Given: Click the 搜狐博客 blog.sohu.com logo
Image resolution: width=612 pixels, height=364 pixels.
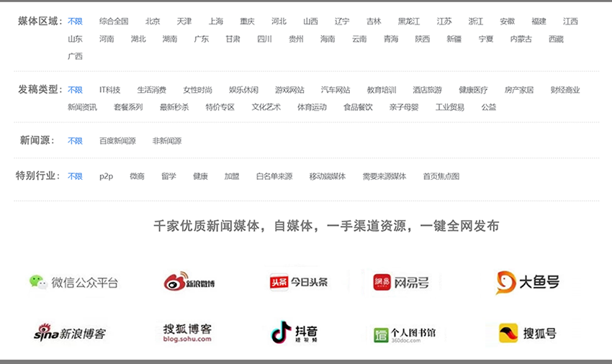Looking at the screenshot, I should (187, 333).
